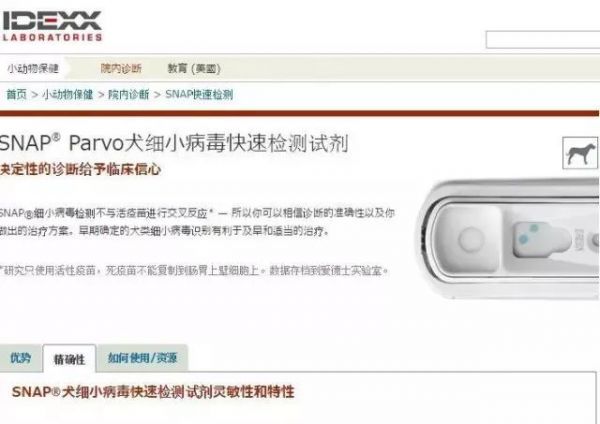Click the IDEXX Laboratories logo
Image resolution: width=600 pixels, height=424 pixels.
(51, 26)
